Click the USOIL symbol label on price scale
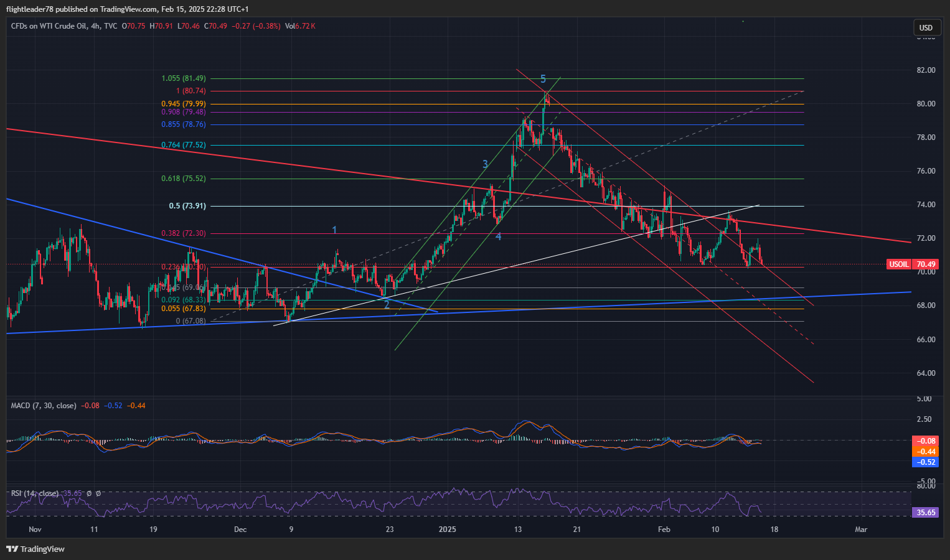The width and height of the screenshot is (950, 560). click(899, 264)
